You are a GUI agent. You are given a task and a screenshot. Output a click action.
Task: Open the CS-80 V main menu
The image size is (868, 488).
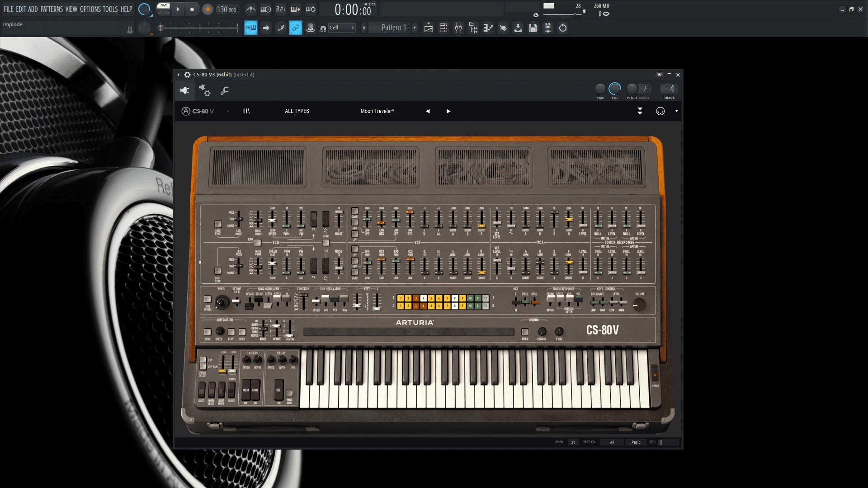(x=198, y=111)
